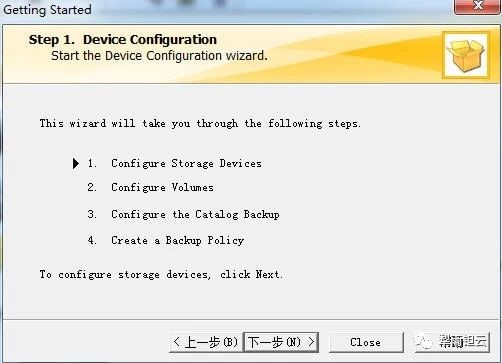
Task: Click the Step 1. Device Configuration heading
Action: pyautogui.click(x=123, y=40)
